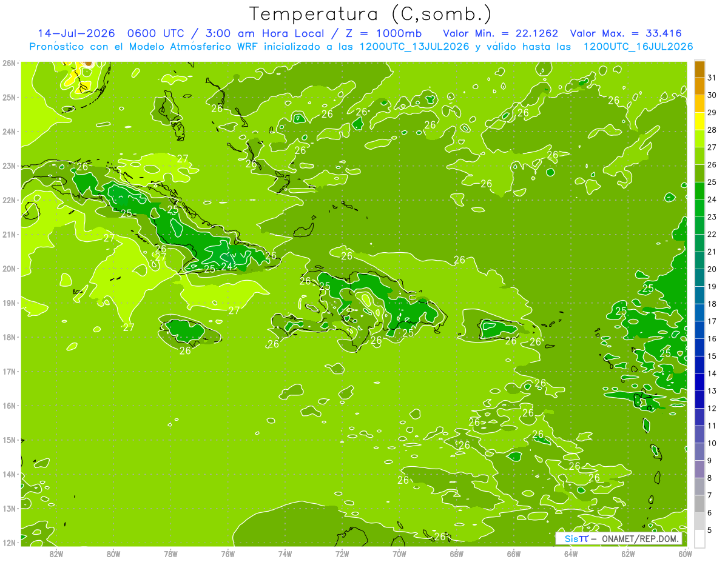This screenshot has height=562, width=728.
Task: Click the "10" legend label
Action: point(712,443)
